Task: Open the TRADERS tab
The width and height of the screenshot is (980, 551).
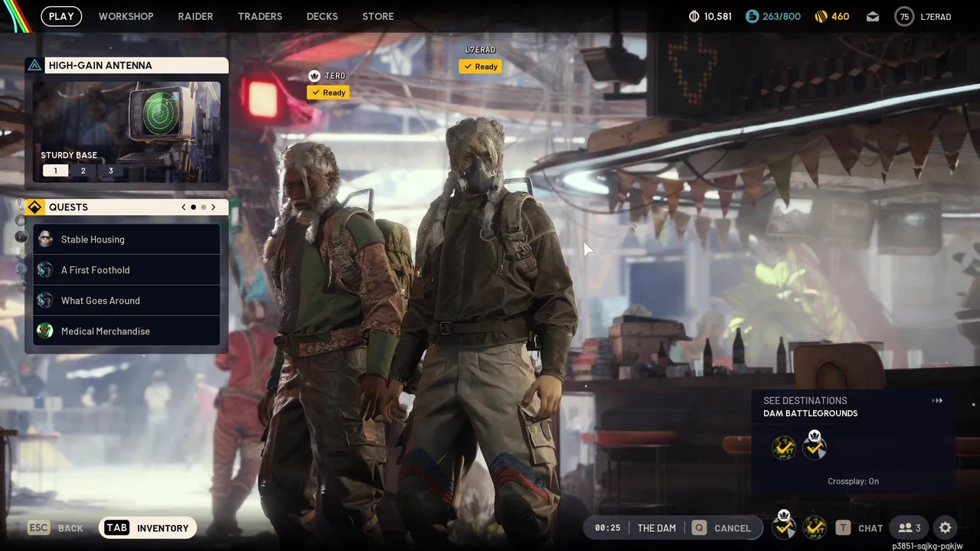Action: tap(260, 16)
